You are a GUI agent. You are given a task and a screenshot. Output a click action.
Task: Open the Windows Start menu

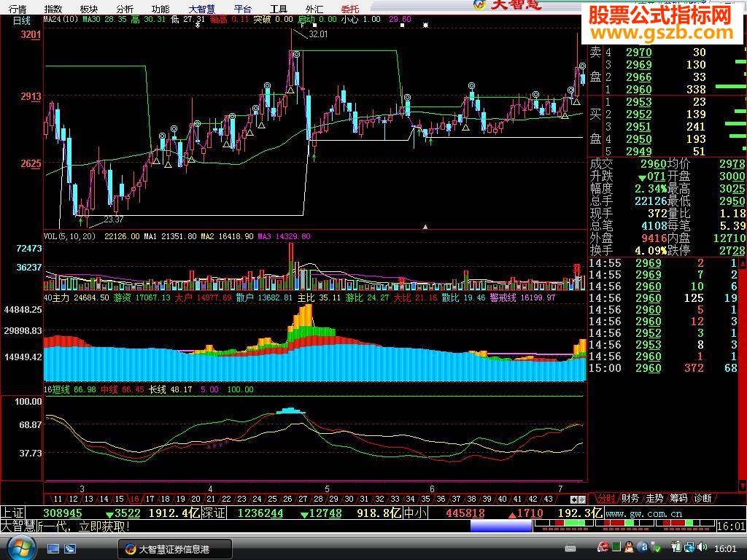pos(18,548)
